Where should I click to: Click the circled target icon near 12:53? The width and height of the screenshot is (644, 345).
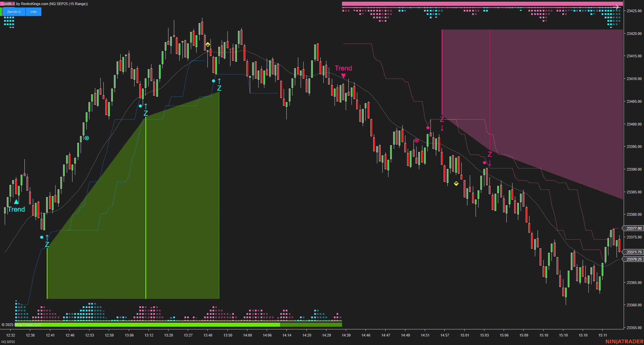point(87,138)
